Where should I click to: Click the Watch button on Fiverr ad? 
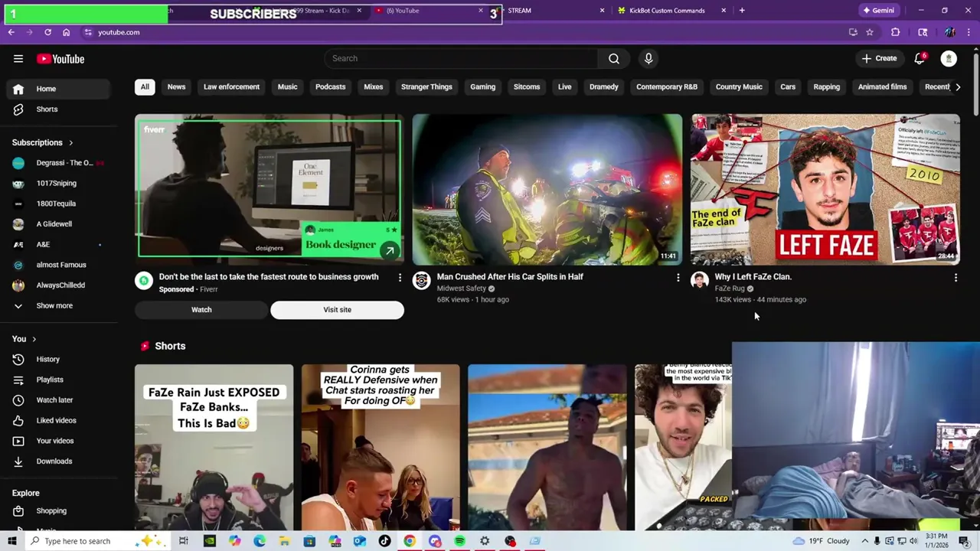point(201,310)
